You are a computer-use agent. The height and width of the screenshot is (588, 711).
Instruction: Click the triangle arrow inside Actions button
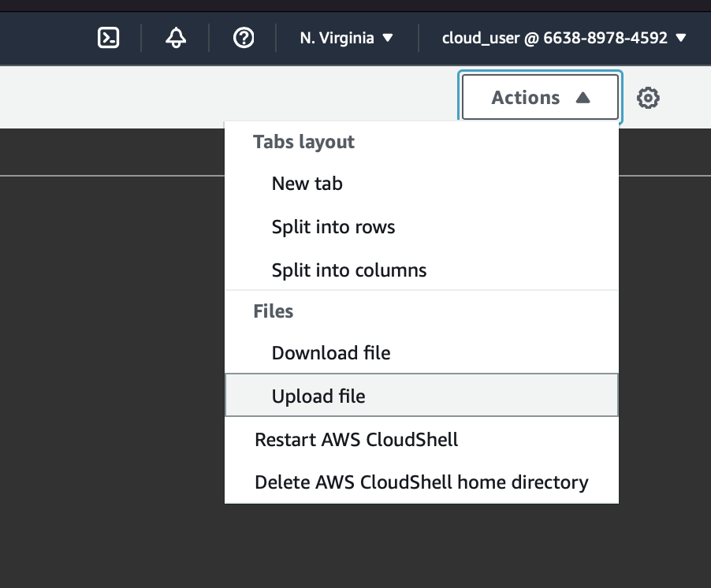point(583,98)
